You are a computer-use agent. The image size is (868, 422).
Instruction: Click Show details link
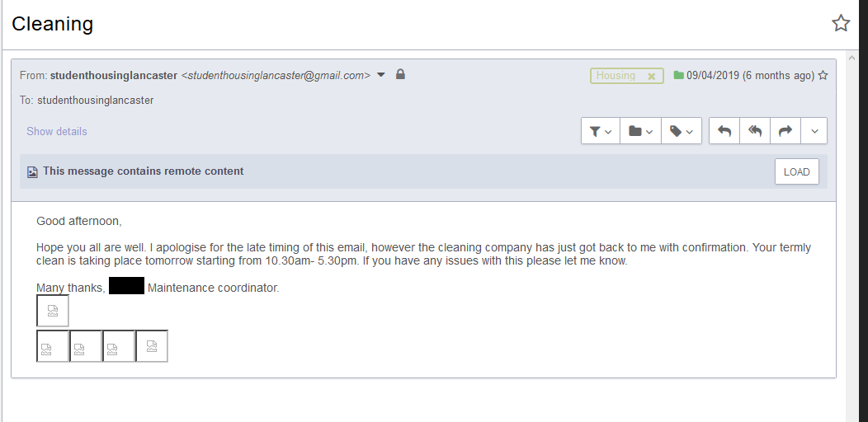click(57, 132)
